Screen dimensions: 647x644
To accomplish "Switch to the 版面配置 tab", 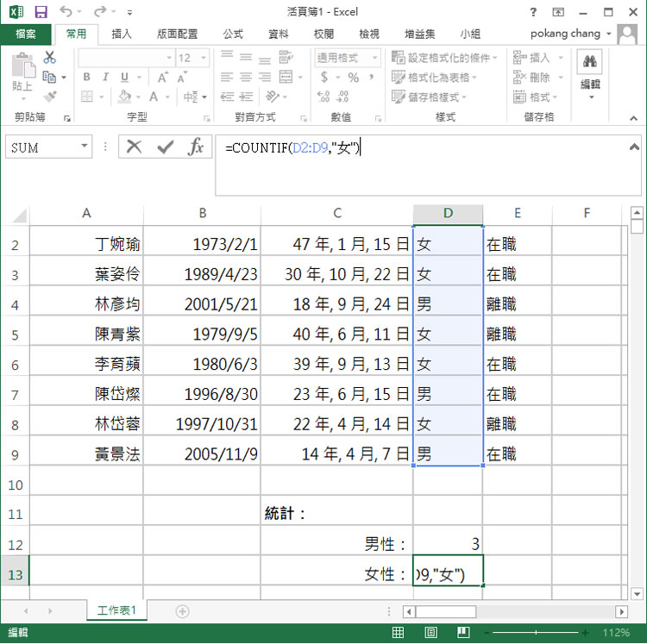I will [x=177, y=34].
